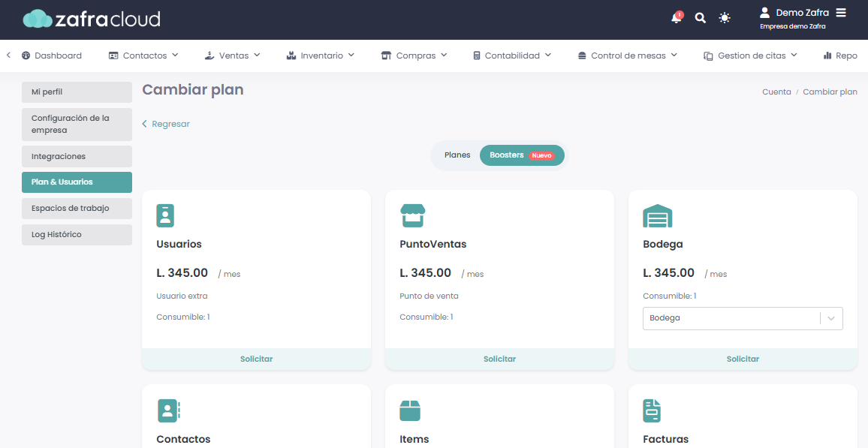Image resolution: width=868 pixels, height=448 pixels.
Task: Click the Dashboard gauge icon
Action: coord(26,56)
